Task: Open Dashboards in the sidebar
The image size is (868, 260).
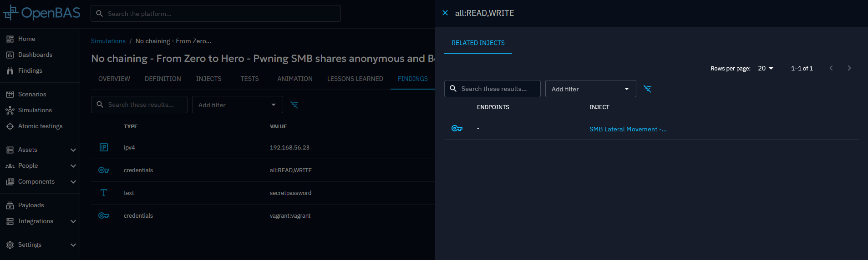Action: point(35,55)
